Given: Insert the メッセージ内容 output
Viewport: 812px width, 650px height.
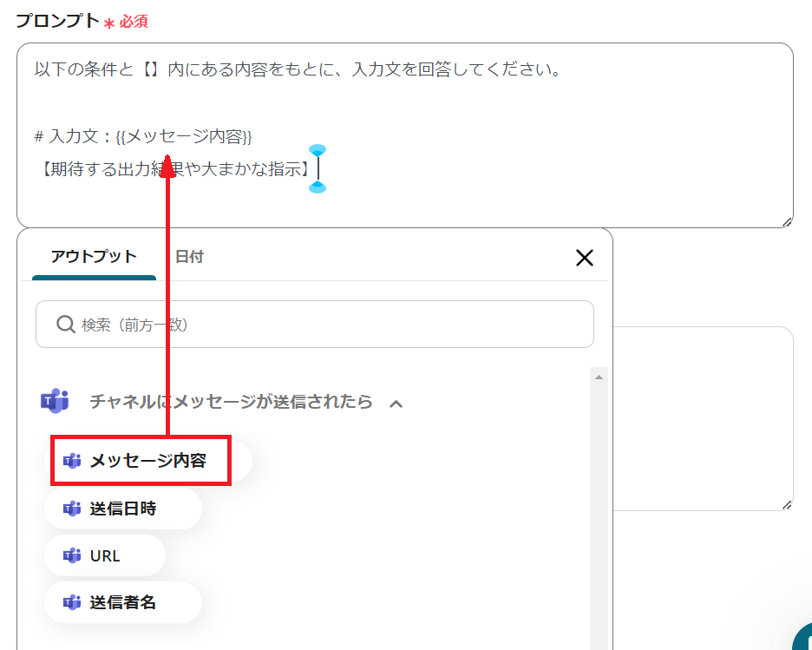Looking at the screenshot, I should coord(147,461).
